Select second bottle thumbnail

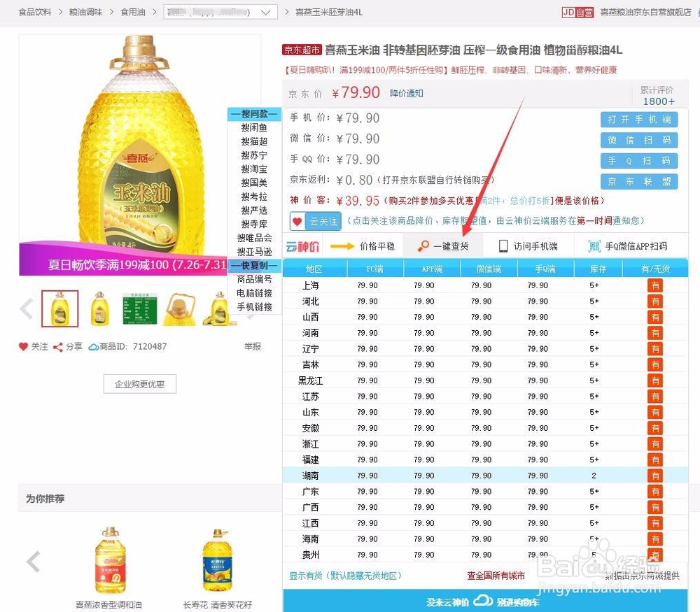coord(99,308)
